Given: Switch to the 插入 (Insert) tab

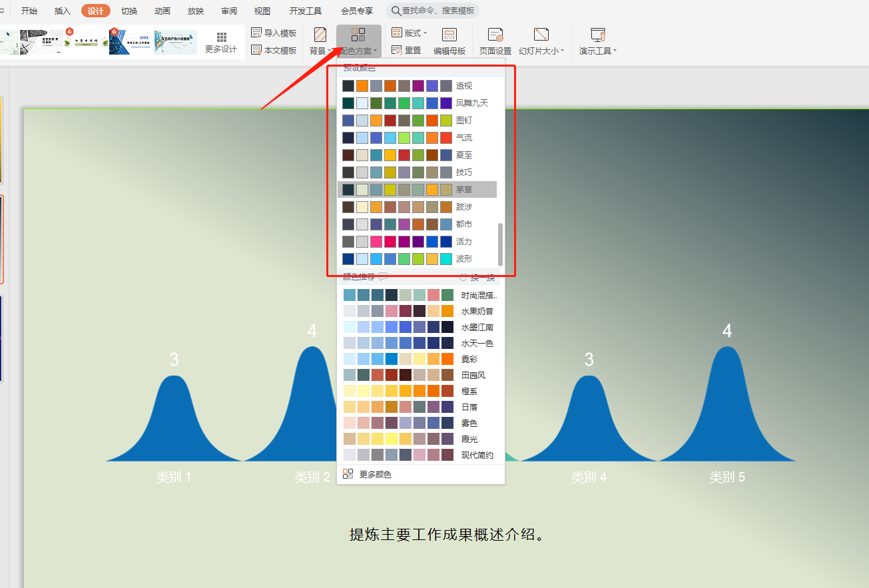Looking at the screenshot, I should (63, 11).
